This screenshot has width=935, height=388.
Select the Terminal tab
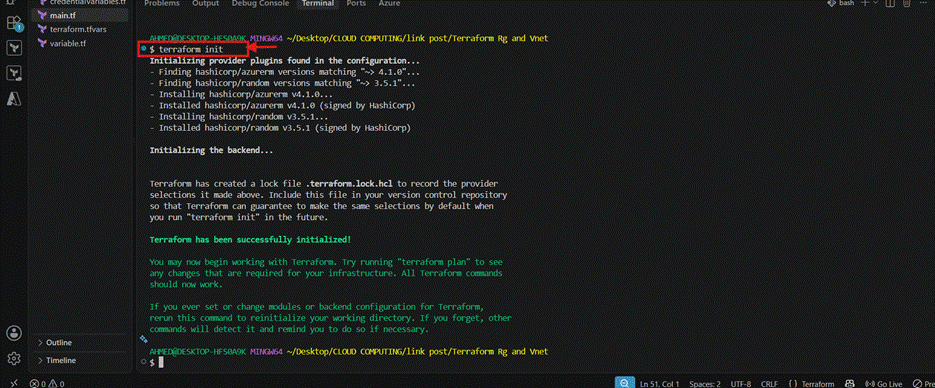317,4
